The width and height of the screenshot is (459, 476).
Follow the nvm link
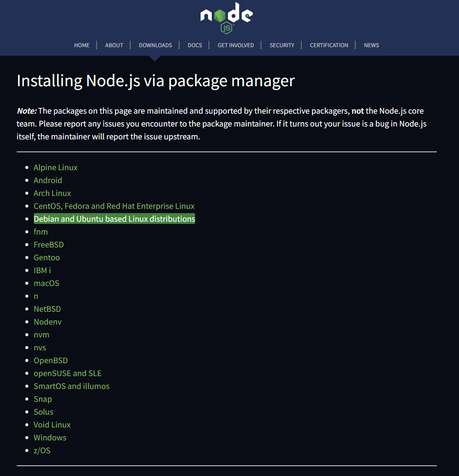[41, 334]
